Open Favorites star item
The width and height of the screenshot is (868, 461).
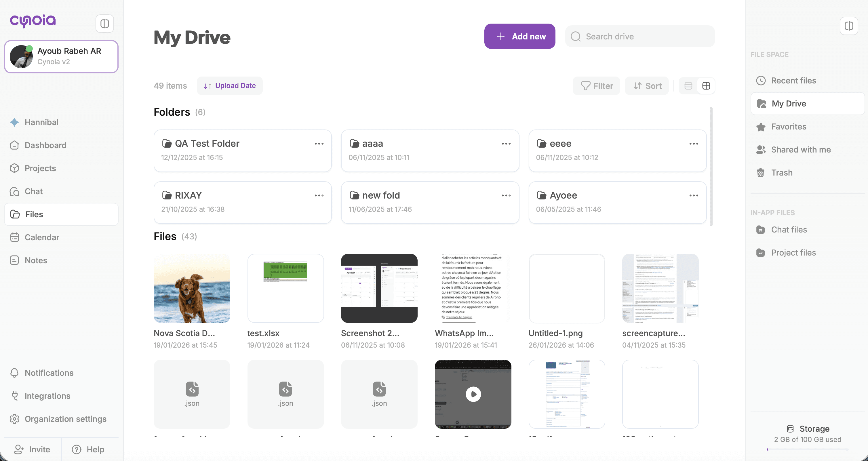[788, 127]
